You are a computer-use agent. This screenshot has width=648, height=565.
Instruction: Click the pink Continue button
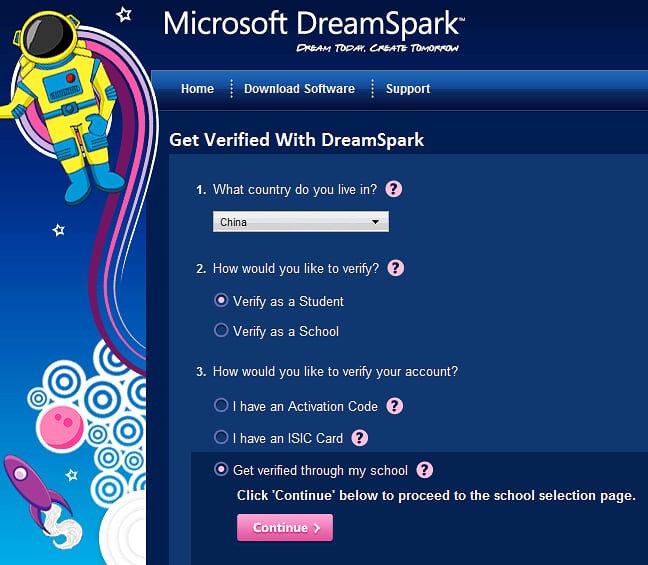(x=285, y=527)
